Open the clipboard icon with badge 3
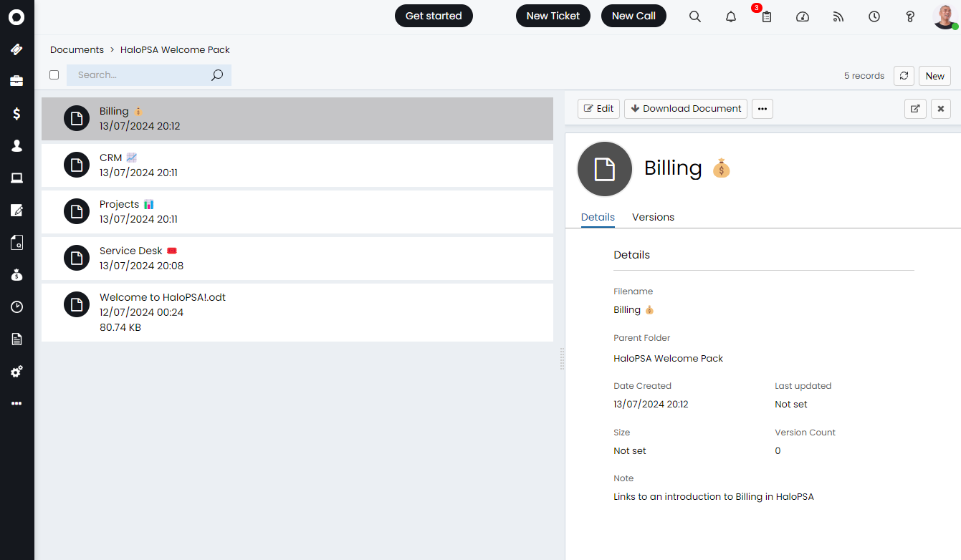Screen dimensions: 961x560 [767, 16]
